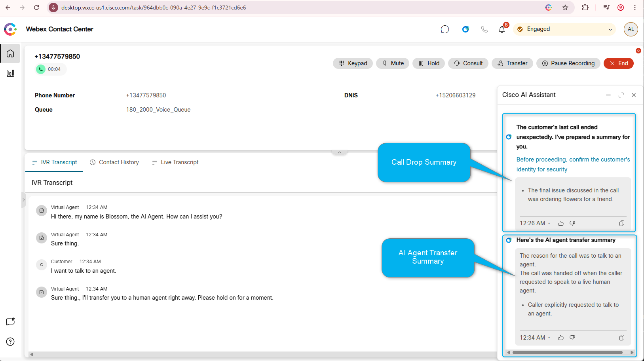The height and width of the screenshot is (361, 644).
Task: Click the Transfer button
Action: [x=512, y=63]
